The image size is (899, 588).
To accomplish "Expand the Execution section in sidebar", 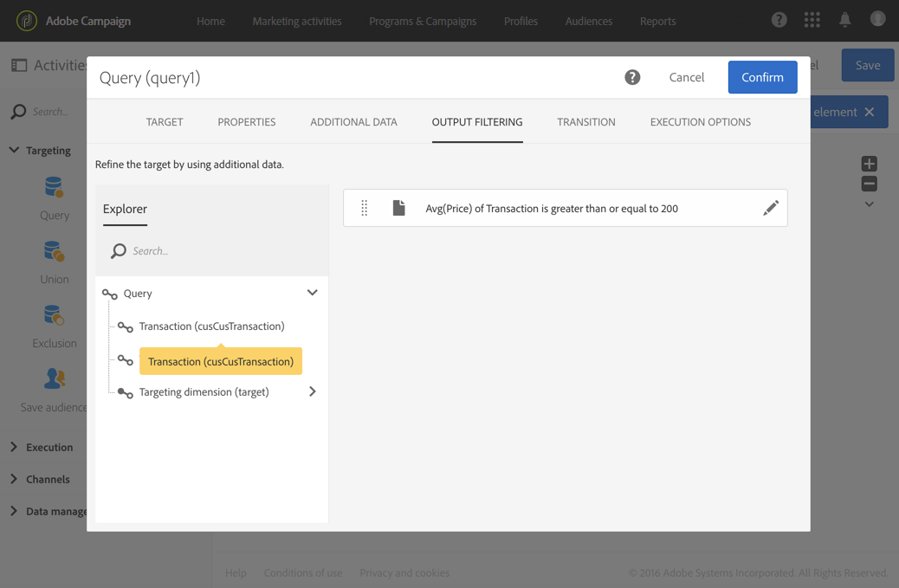I will pos(14,447).
